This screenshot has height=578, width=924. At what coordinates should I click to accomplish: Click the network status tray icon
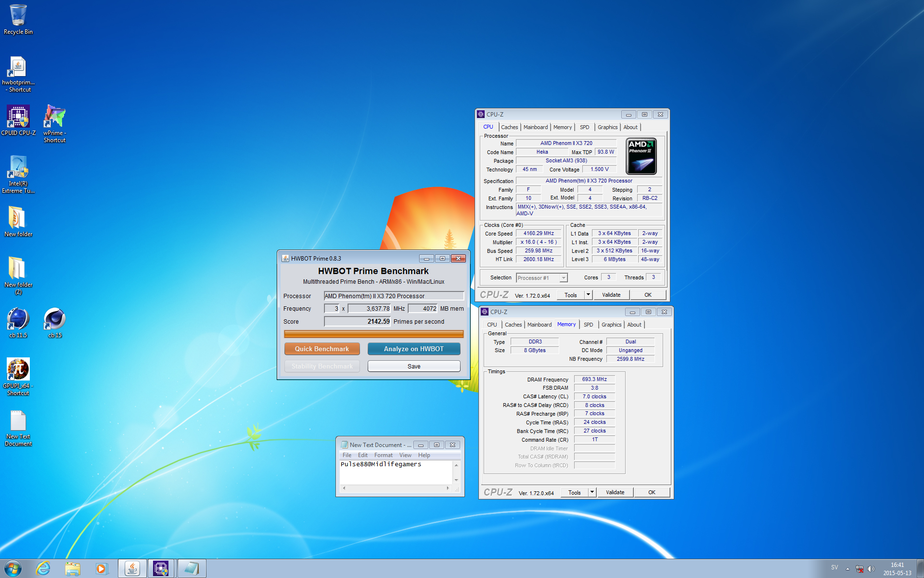point(860,569)
